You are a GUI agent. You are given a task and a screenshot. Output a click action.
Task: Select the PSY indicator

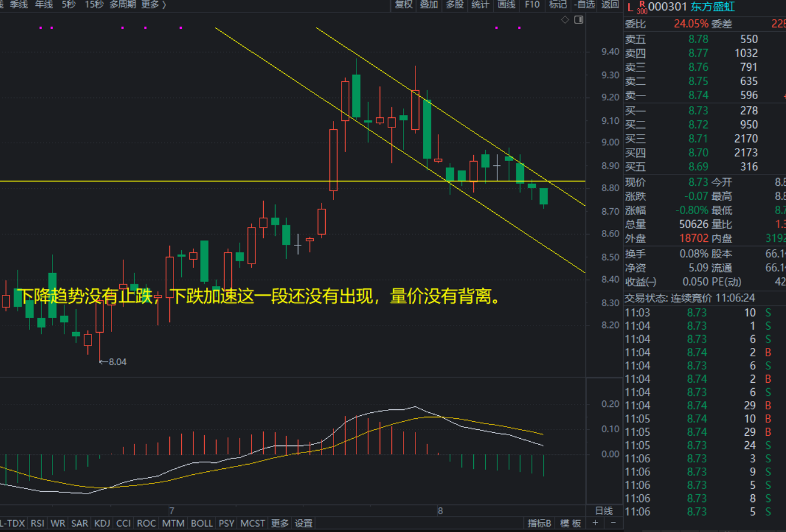click(227, 523)
